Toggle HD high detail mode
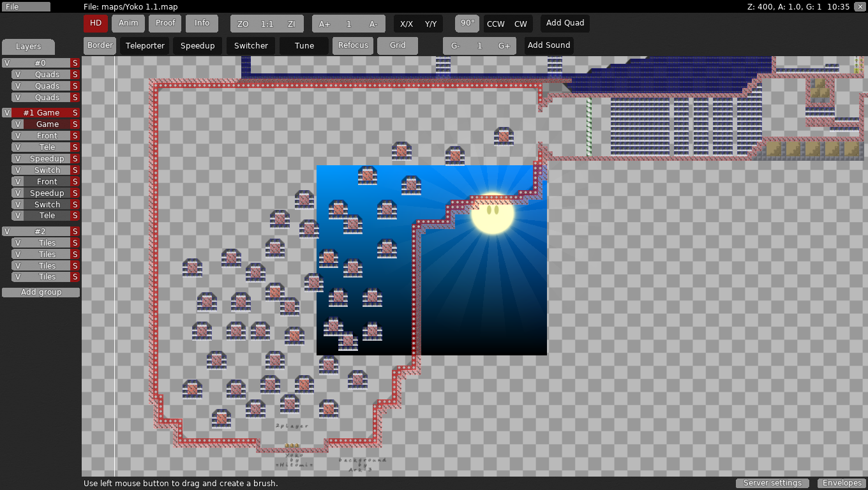 [96, 23]
